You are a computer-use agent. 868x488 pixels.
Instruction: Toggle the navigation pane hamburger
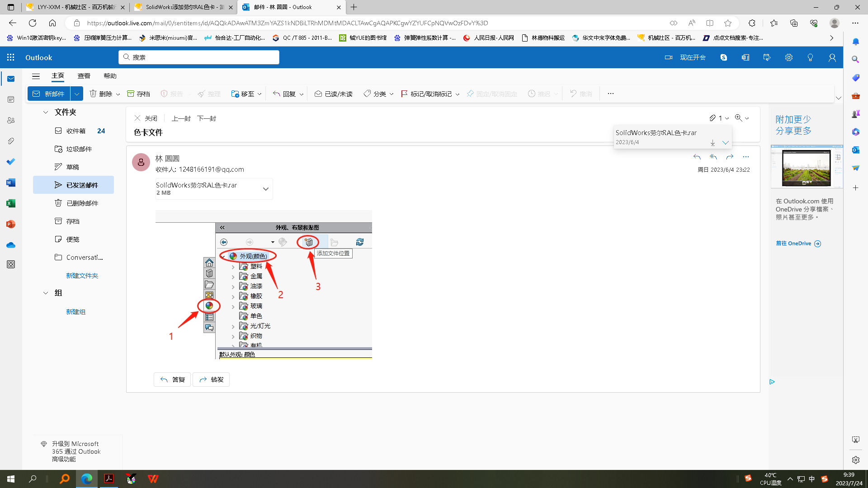tap(36, 76)
